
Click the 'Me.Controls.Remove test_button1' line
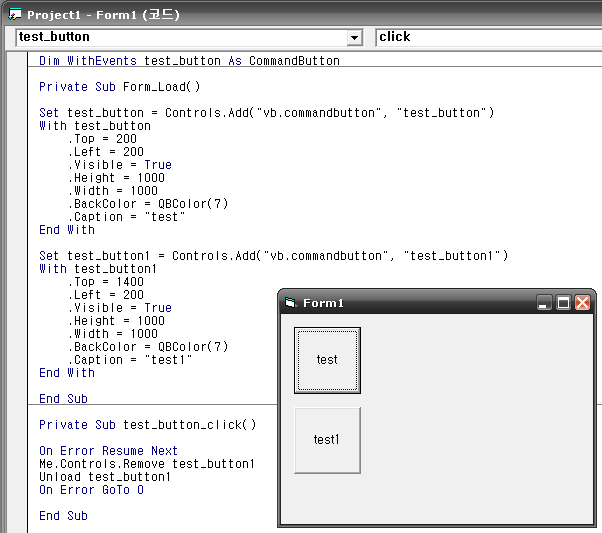tap(147, 464)
